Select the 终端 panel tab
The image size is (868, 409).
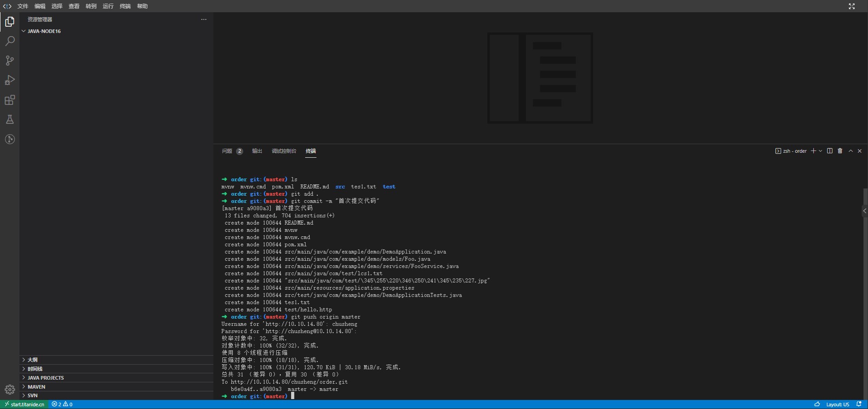tap(311, 151)
